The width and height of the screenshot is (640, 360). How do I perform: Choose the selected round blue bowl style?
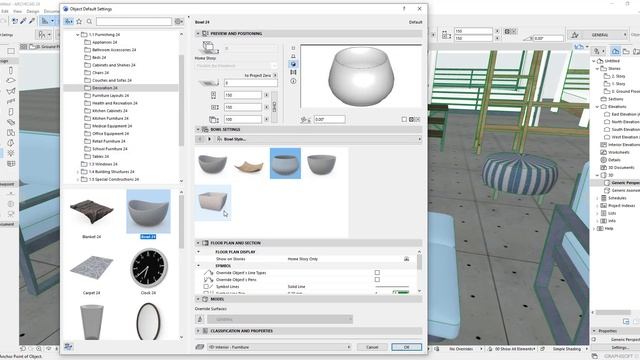[285, 164]
